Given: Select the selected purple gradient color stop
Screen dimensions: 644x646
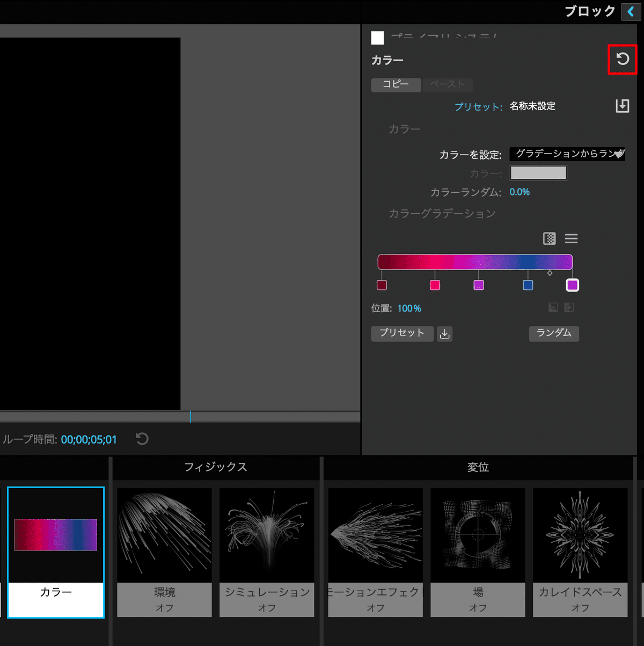Looking at the screenshot, I should 572,285.
